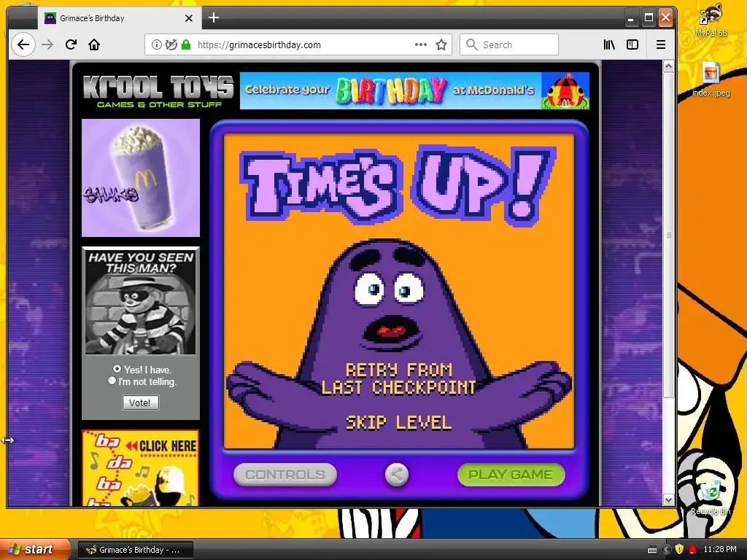The width and height of the screenshot is (747, 560).
Task: Open the MyPal 68 desktop shortcut
Action: click(711, 21)
